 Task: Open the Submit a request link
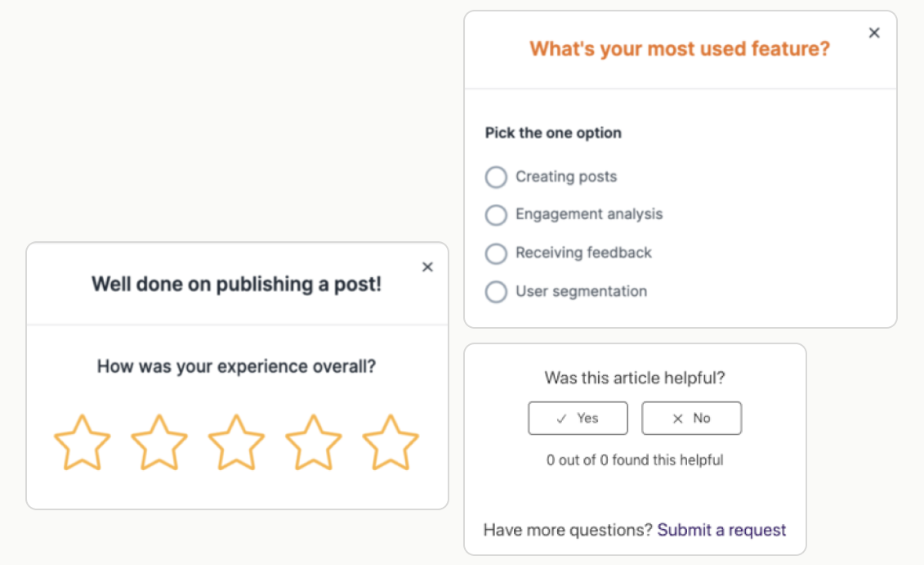coord(722,530)
